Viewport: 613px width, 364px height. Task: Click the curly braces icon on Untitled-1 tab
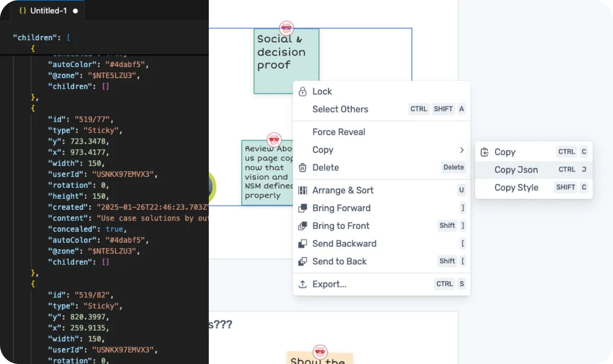(22, 11)
